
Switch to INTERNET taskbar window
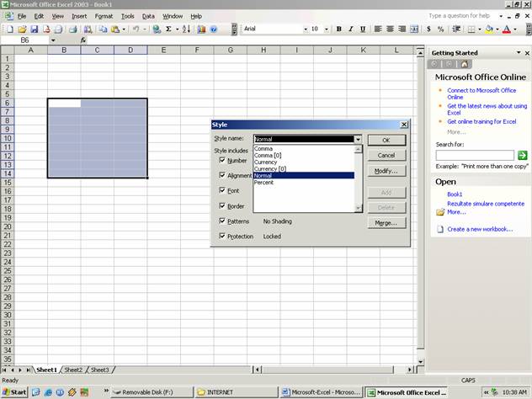click(x=237, y=392)
